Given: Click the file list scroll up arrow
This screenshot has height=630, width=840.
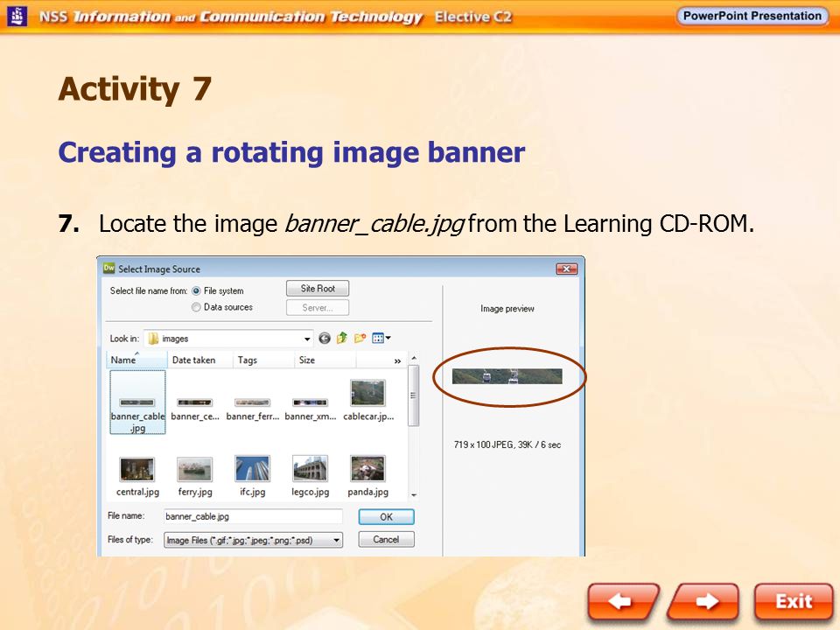Looking at the screenshot, I should (414, 358).
